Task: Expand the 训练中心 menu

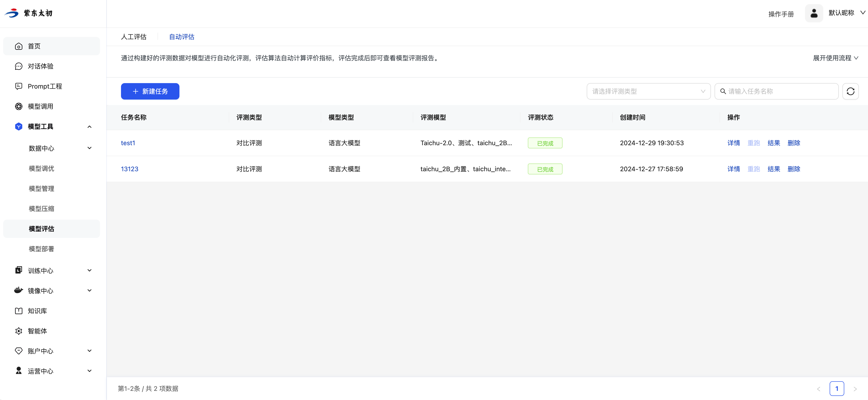Action: pos(89,271)
